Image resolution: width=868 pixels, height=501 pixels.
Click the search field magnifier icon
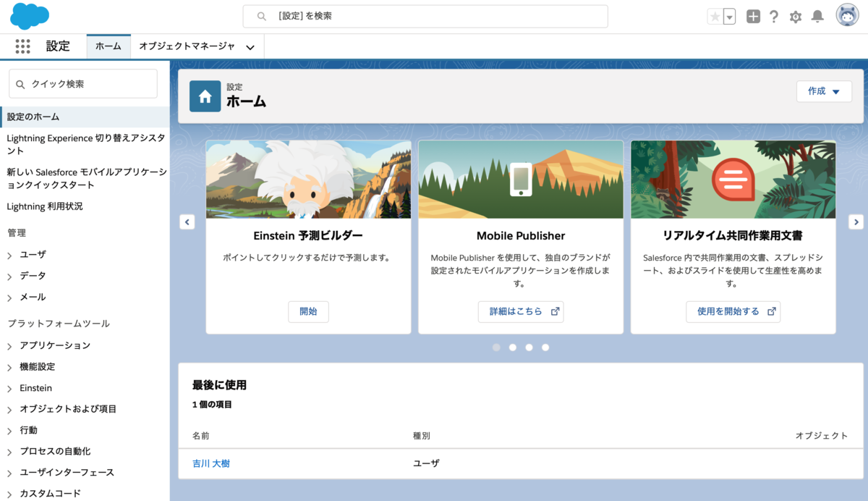tap(262, 16)
